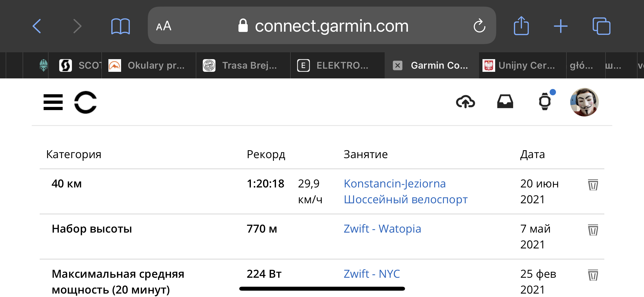Open the notifications inbox icon
The image size is (644, 297).
pos(505,102)
